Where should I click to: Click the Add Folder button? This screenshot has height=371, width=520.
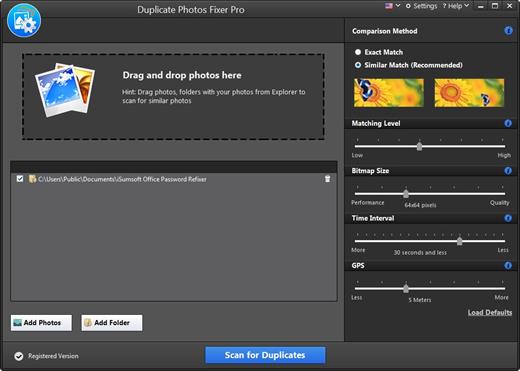(x=112, y=323)
